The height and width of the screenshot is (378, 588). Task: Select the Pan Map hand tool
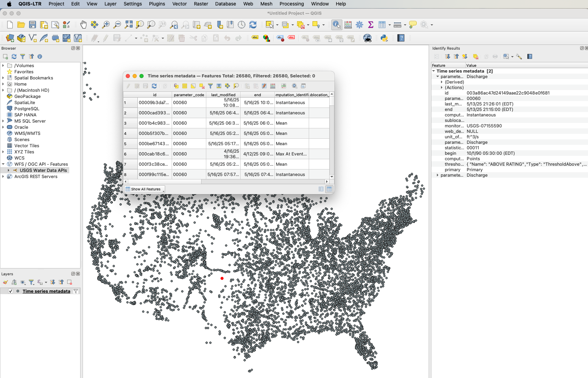tap(83, 25)
